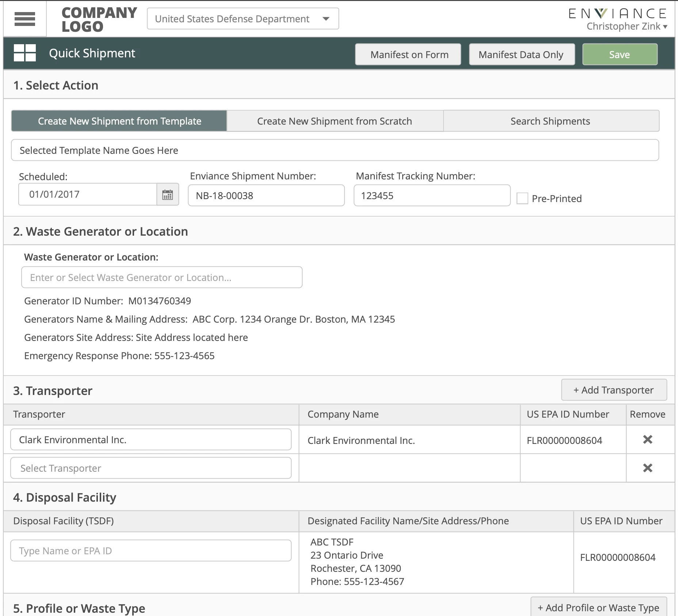Focus the Type Name or EPA ID field
The width and height of the screenshot is (678, 616).
coord(151,551)
